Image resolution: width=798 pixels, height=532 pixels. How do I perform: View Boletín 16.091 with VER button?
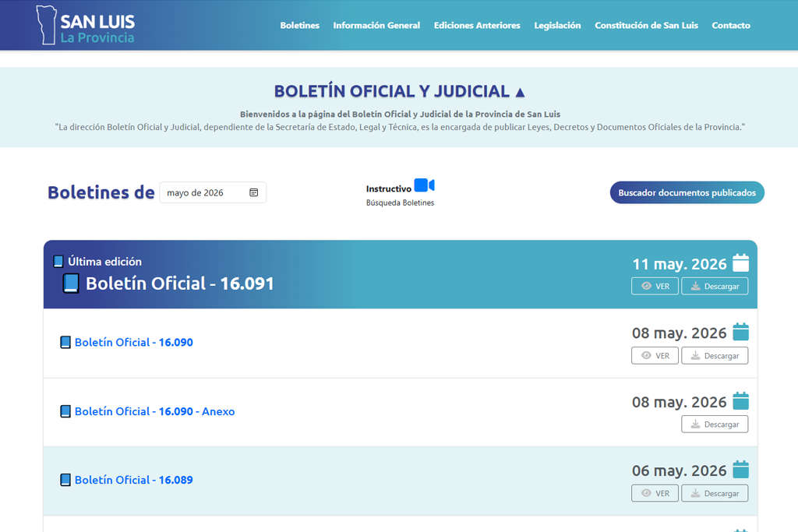tap(655, 286)
